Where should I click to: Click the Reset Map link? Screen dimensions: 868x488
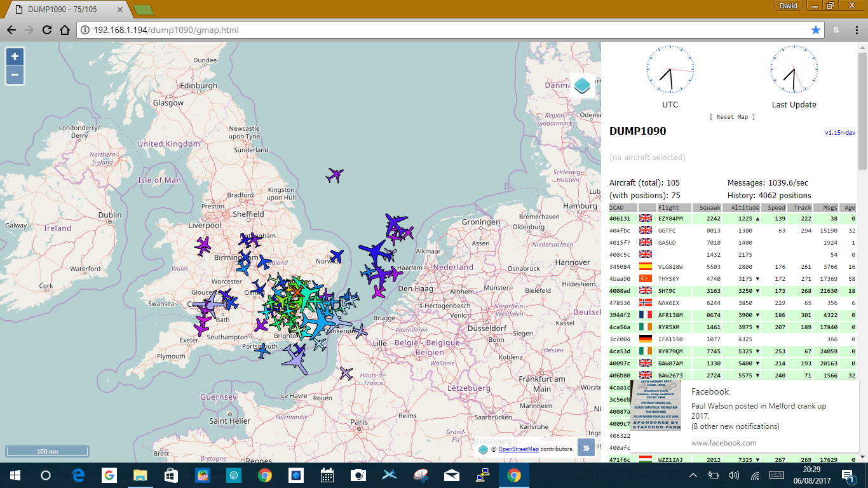tap(733, 117)
